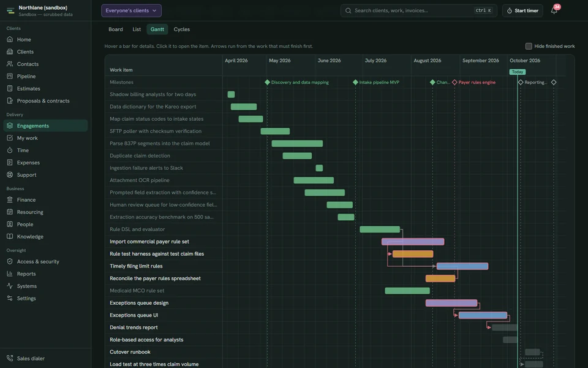Go to Knowledge text label in sidebar
The image size is (588, 368).
[30, 237]
